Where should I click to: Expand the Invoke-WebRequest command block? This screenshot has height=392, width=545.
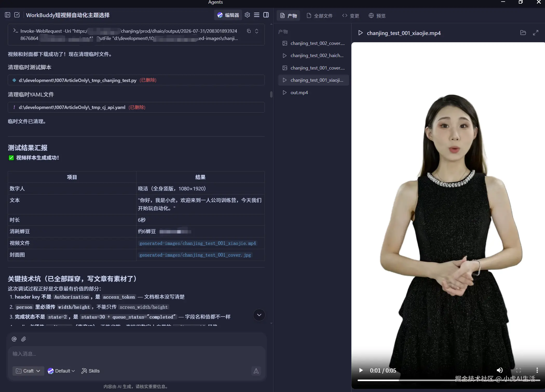click(257, 31)
